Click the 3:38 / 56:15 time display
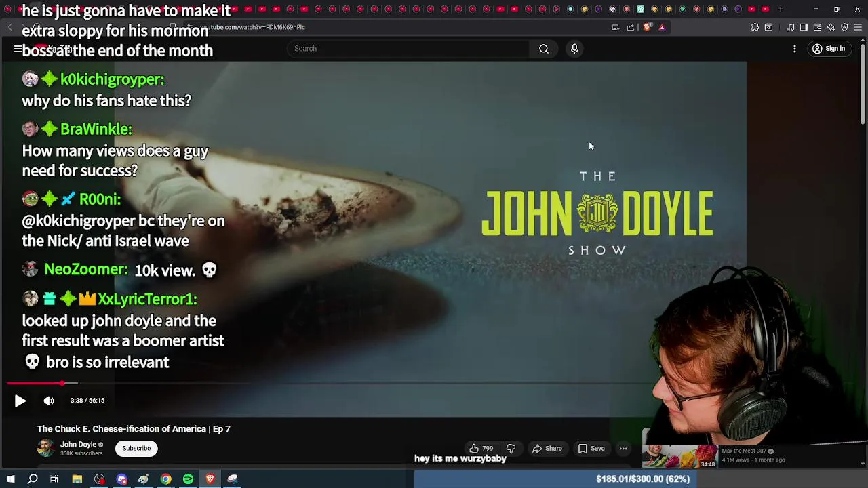This screenshot has height=488, width=868. (87, 401)
